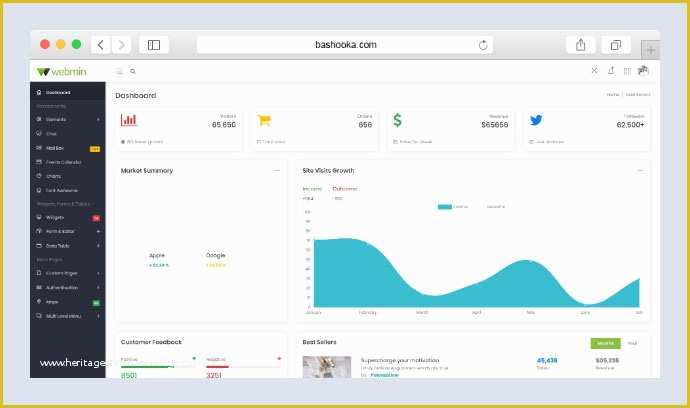690x408 pixels.
Task: Expand the Form & Editor submenu arrow
Action: click(x=98, y=232)
